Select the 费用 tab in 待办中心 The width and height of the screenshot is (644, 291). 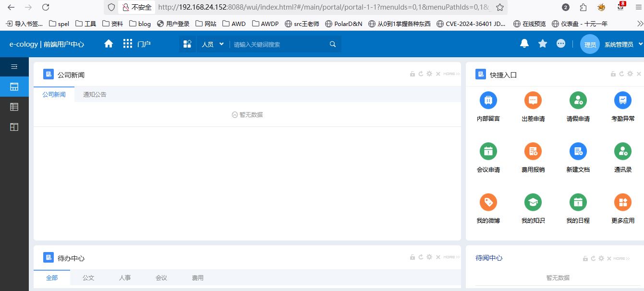198,278
